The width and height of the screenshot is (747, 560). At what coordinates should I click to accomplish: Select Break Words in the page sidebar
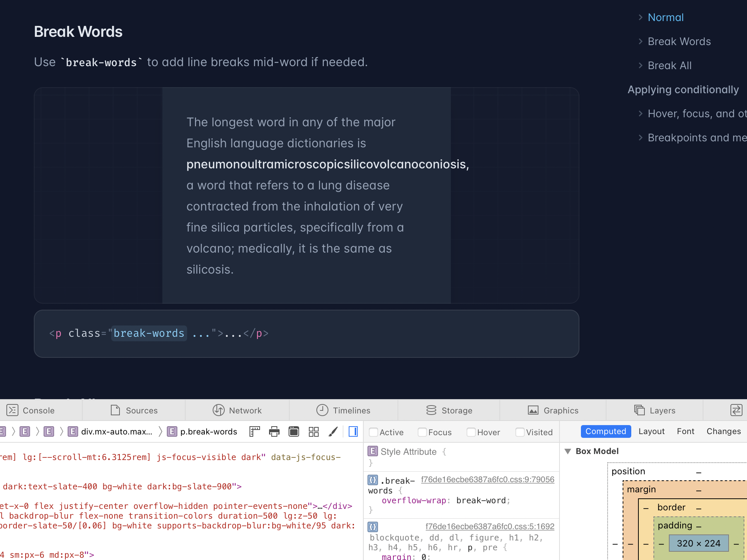pyautogui.click(x=679, y=41)
